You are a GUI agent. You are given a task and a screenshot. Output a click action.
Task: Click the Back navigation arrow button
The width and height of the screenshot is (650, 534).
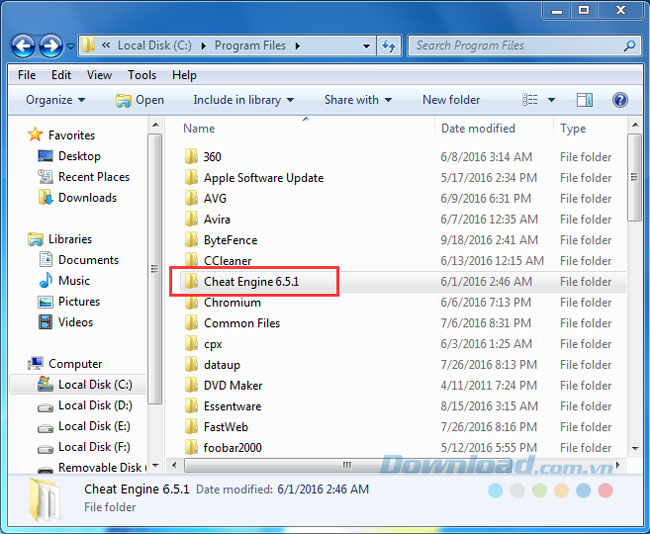23,46
